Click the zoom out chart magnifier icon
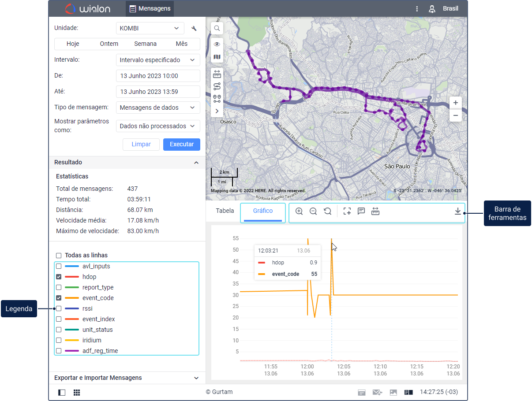This screenshot has height=401, width=532. coord(313,211)
